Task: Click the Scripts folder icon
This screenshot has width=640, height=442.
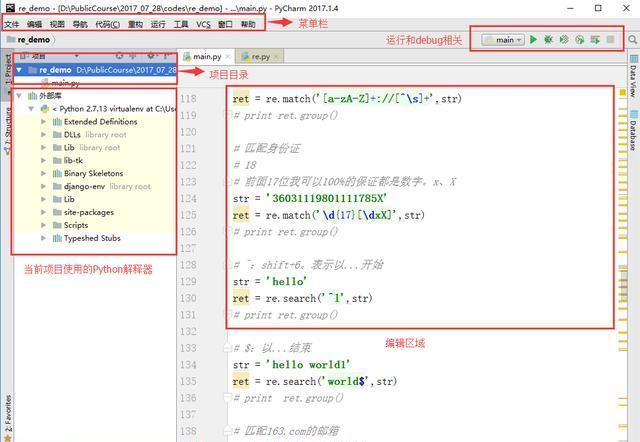Action: tap(58, 225)
